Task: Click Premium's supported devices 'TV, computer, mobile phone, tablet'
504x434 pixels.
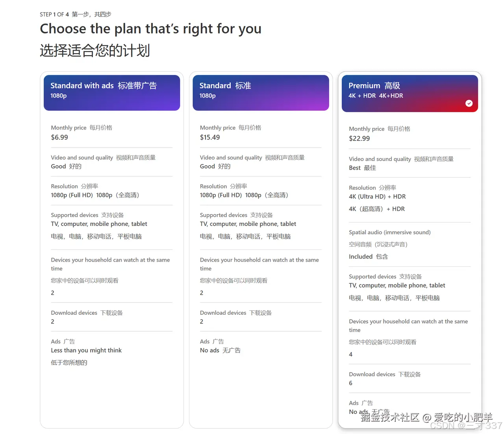Action: click(397, 285)
